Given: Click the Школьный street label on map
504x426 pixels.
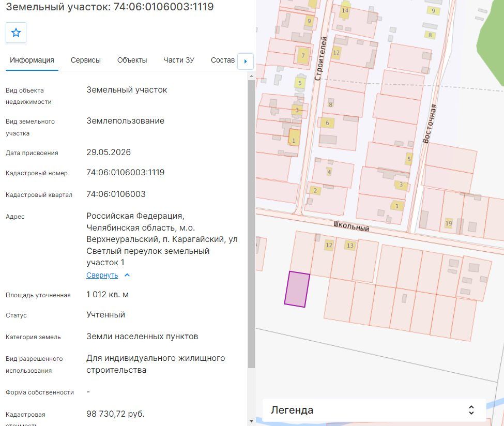Looking at the screenshot, I should (352, 226).
